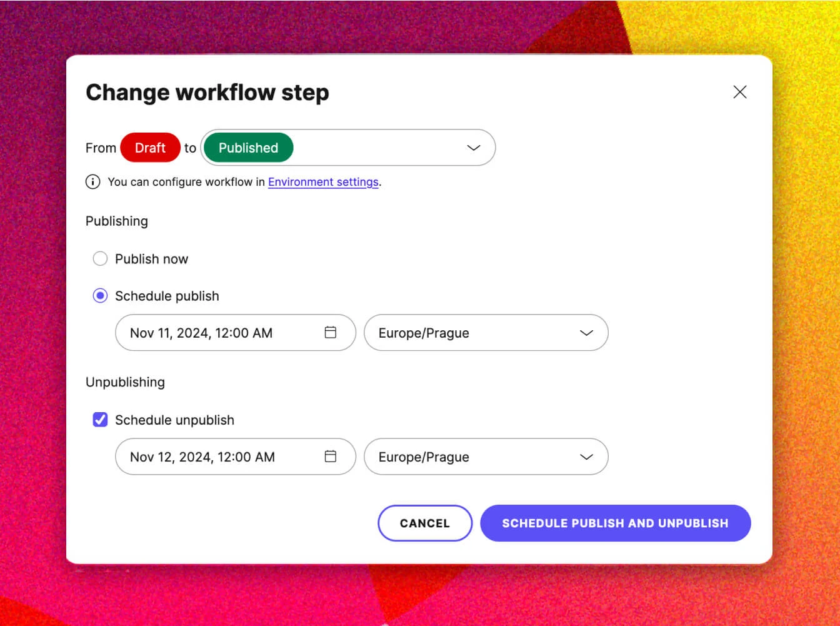Screen dimensions: 840x626
Task: Select the Publish now option
Action: pos(100,258)
